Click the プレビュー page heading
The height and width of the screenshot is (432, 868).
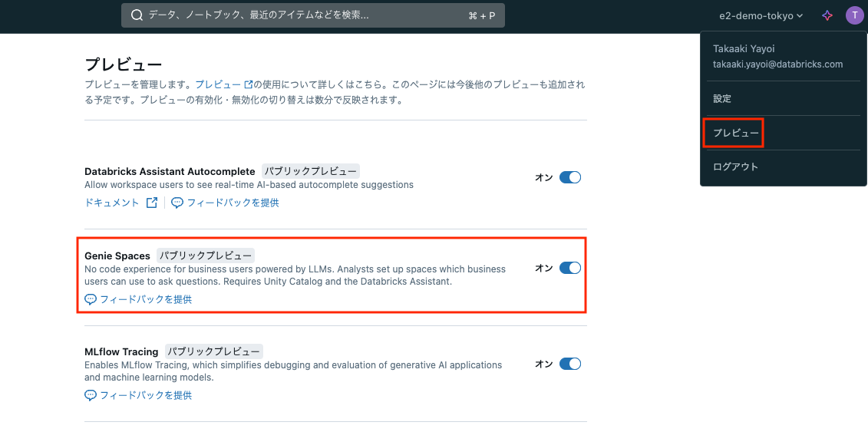point(123,64)
